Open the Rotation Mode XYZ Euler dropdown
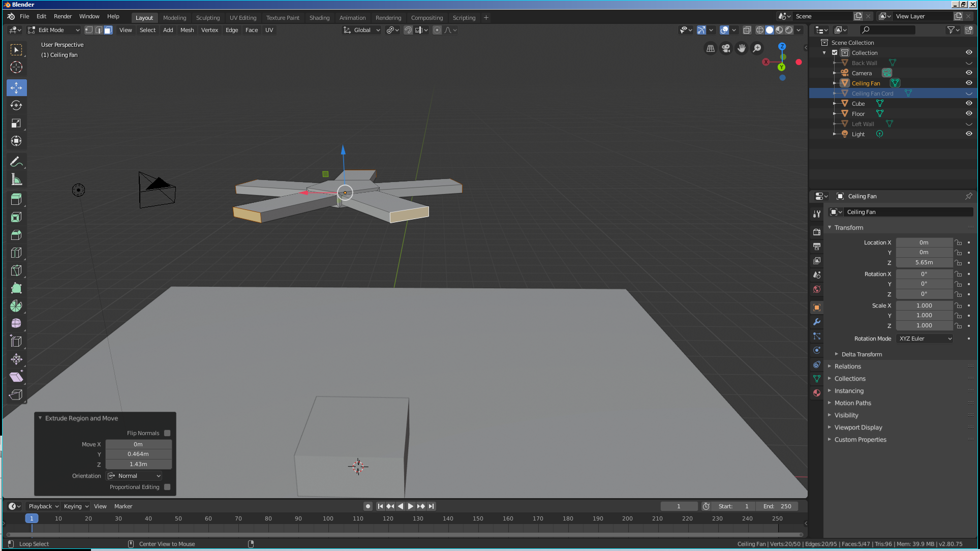Image resolution: width=980 pixels, height=551 pixels. pos(925,339)
